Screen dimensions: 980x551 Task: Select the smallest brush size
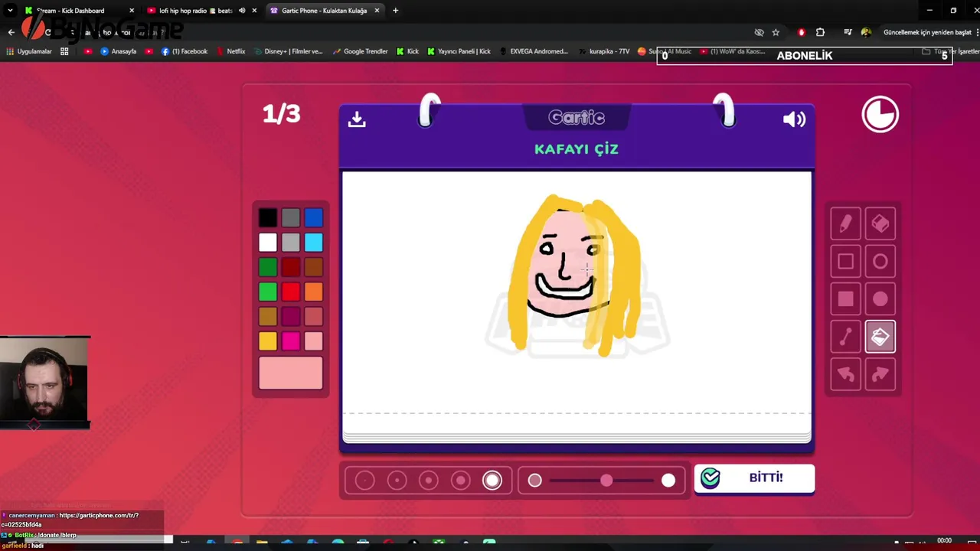365,480
